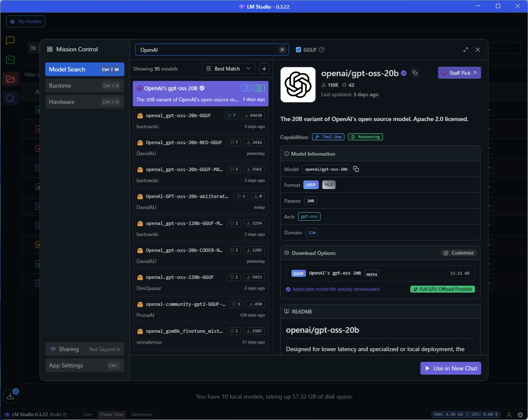Select the OpenAI's gpt-oss 20B download option

pos(380,273)
